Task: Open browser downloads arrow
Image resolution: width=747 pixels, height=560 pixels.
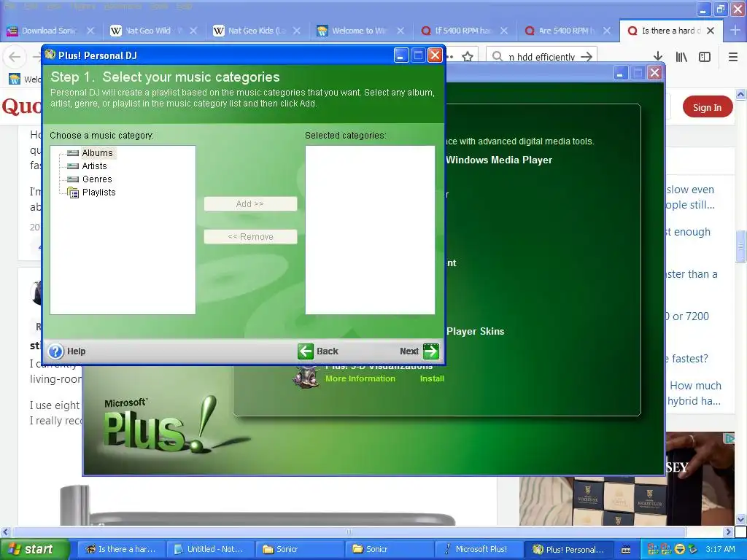Action: (658, 57)
